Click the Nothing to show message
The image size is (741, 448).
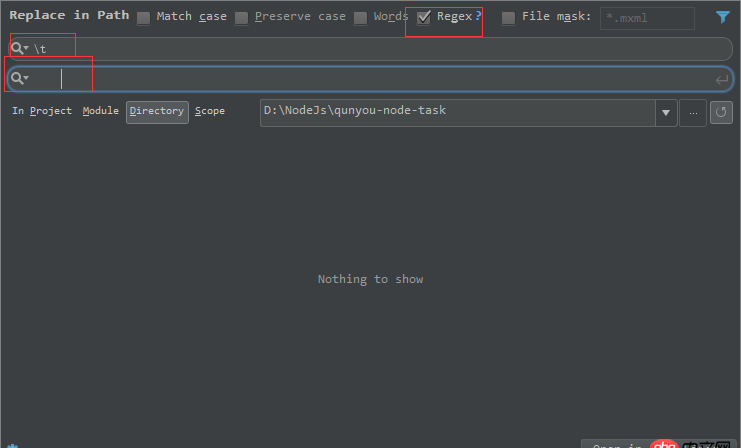[x=370, y=279]
